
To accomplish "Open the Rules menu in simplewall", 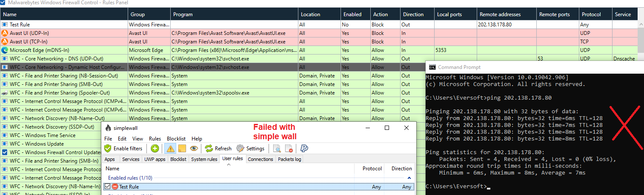I will click(x=155, y=139).
